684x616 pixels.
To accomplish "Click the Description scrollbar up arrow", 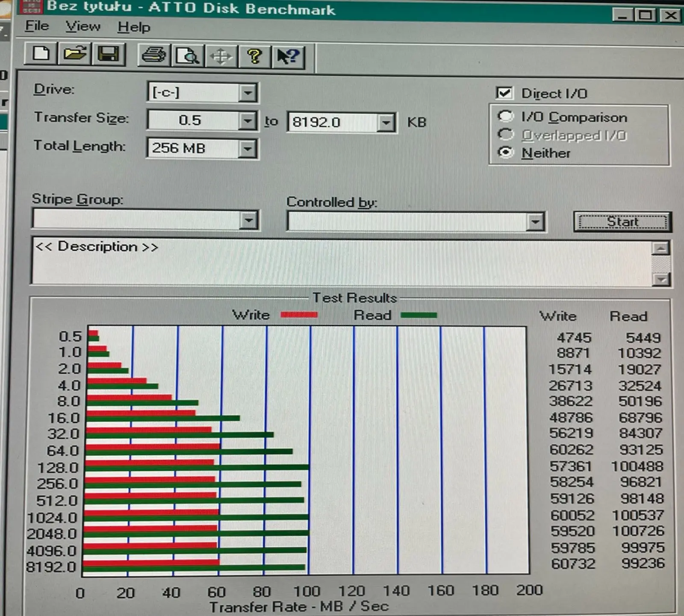I will coord(661,248).
